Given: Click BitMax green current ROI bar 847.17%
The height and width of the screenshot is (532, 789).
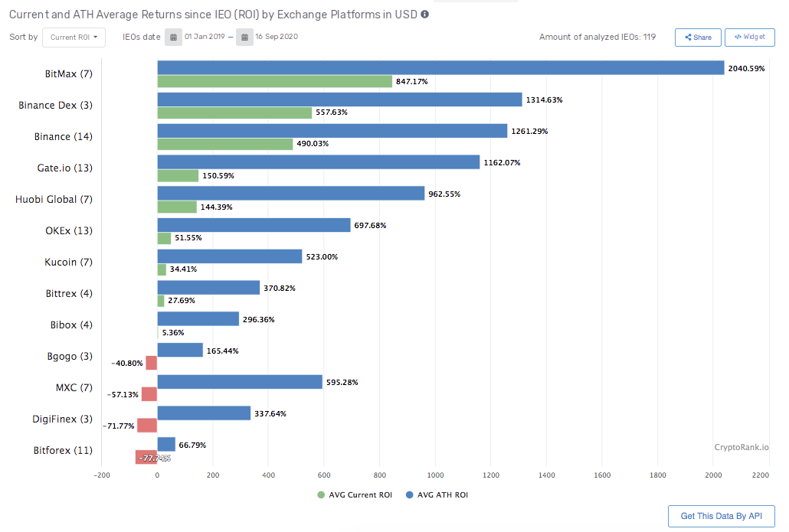Looking at the screenshot, I should tap(275, 81).
